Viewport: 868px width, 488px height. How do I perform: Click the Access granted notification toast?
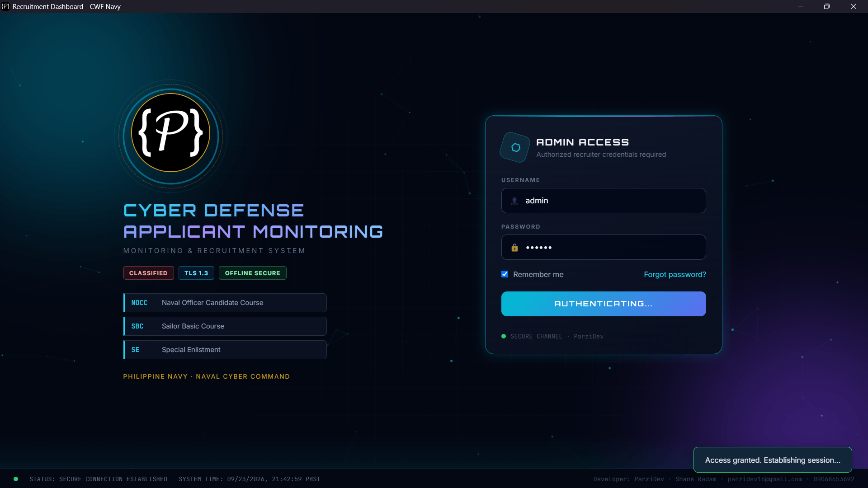(x=773, y=460)
